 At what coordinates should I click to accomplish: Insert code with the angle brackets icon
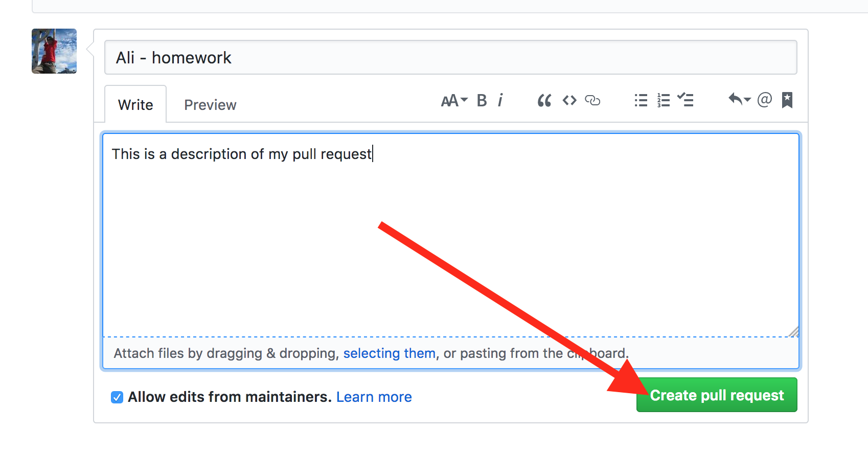pyautogui.click(x=569, y=100)
